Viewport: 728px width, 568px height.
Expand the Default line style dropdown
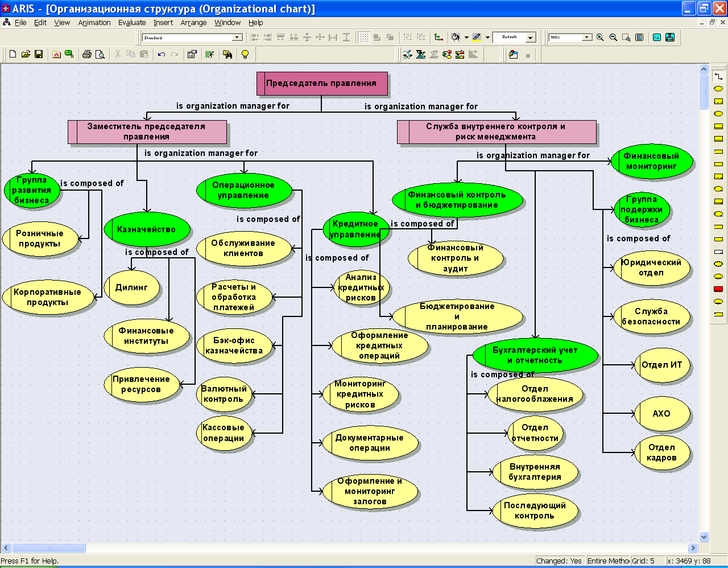(530, 38)
